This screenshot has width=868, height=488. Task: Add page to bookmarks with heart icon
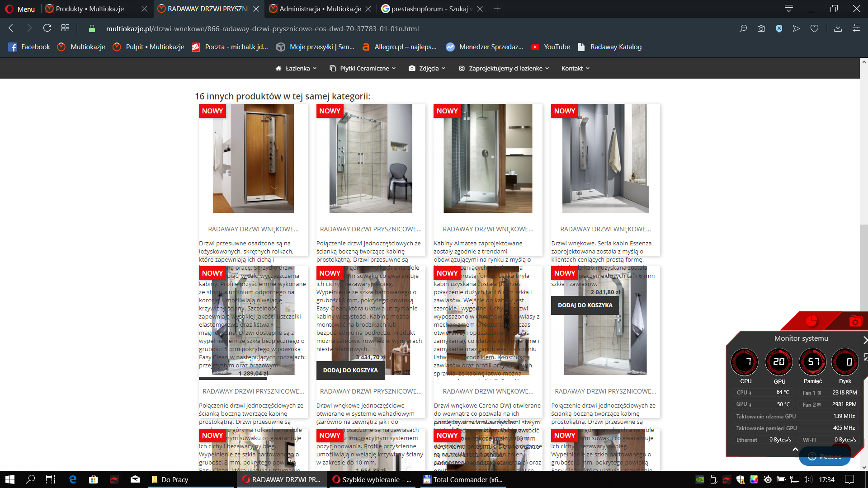point(814,28)
